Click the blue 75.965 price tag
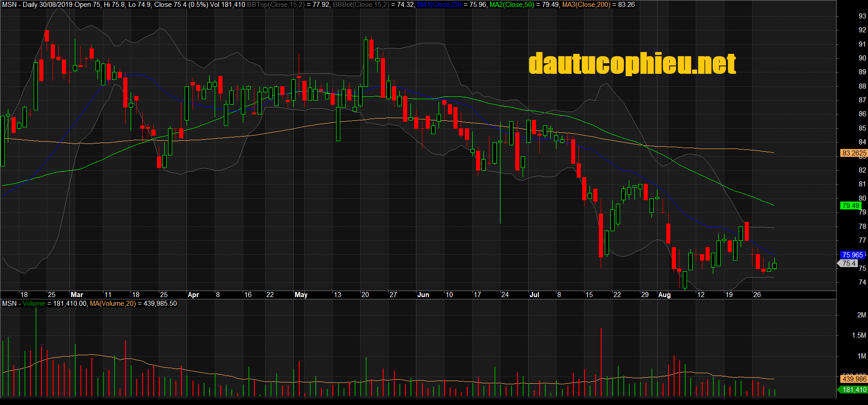 click(852, 255)
